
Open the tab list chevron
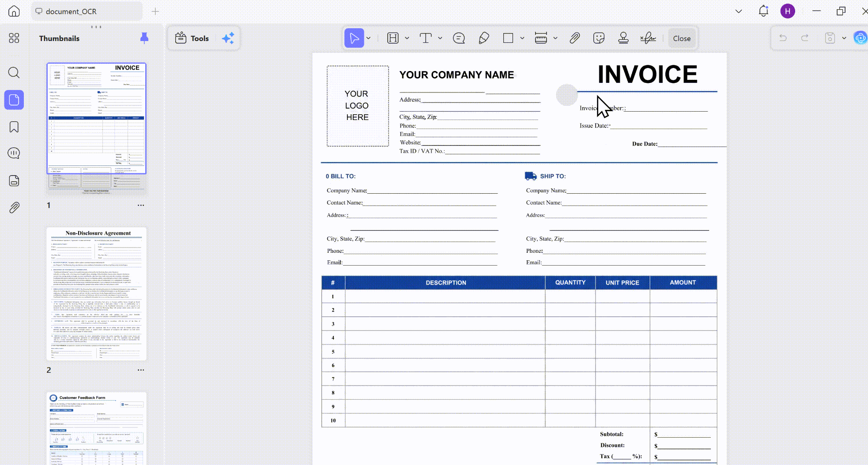(x=739, y=11)
